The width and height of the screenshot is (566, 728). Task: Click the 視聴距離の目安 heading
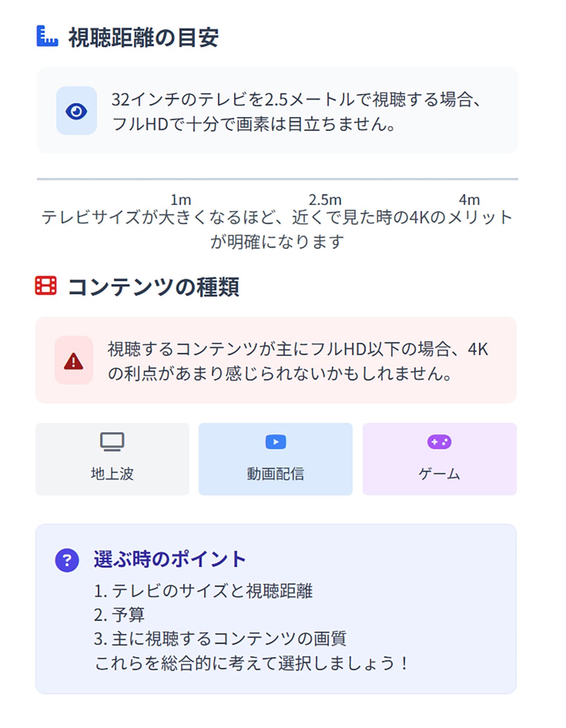[143, 38]
